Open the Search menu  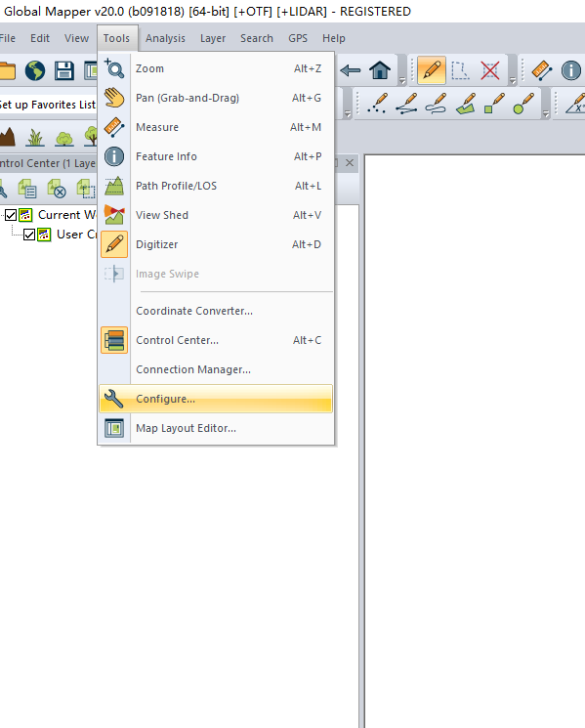pos(257,38)
